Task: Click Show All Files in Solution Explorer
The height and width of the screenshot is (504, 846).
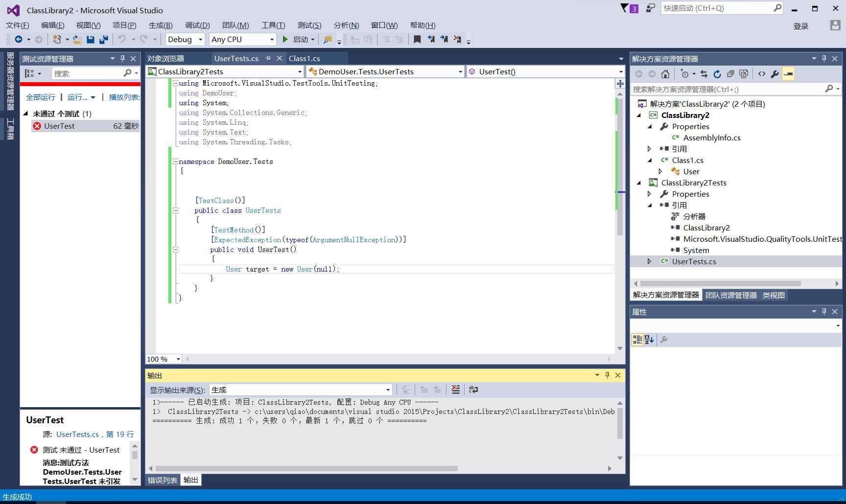Action: click(744, 74)
